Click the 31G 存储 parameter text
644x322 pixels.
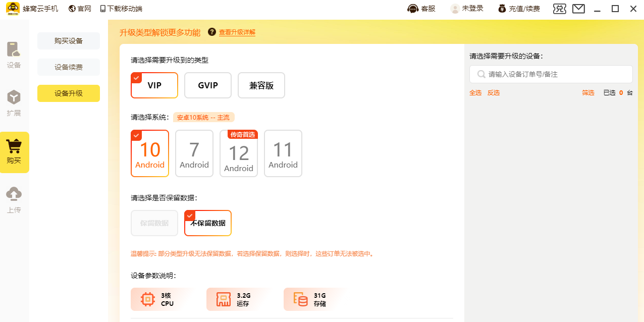pos(320,299)
